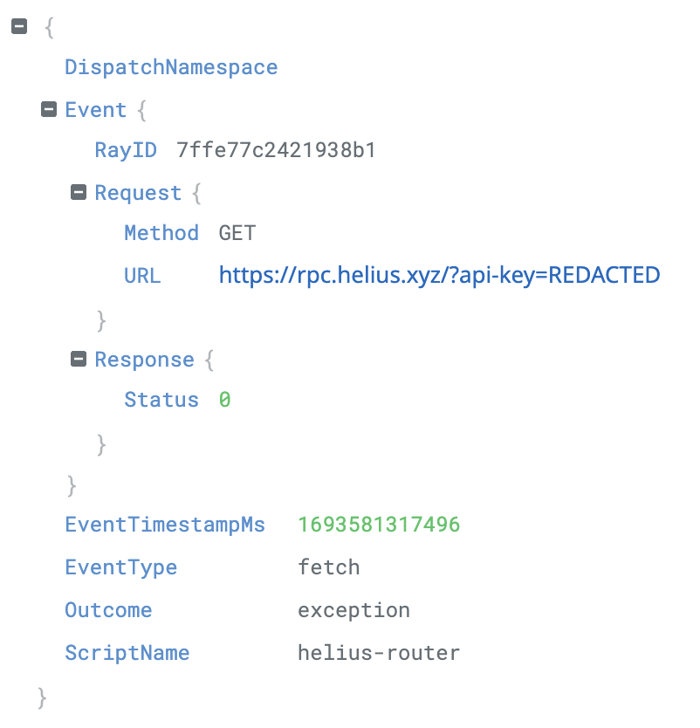Collapse the Request node
700x728 pixels.
79,192
